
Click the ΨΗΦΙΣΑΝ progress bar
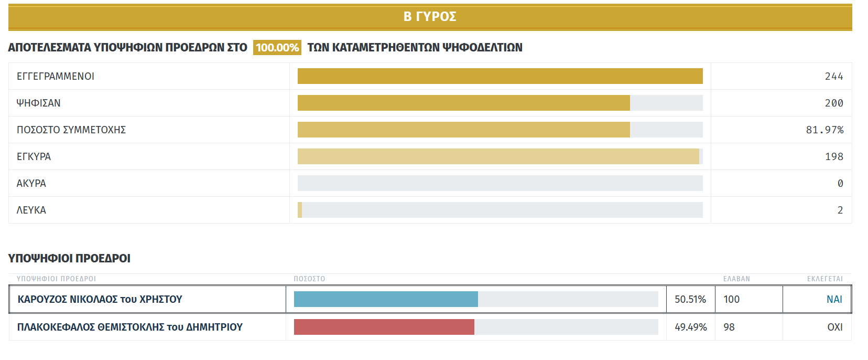(463, 103)
